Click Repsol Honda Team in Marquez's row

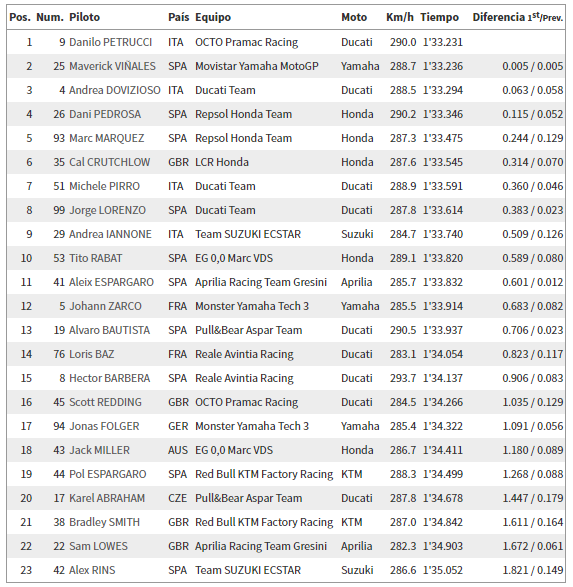pyautogui.click(x=243, y=138)
